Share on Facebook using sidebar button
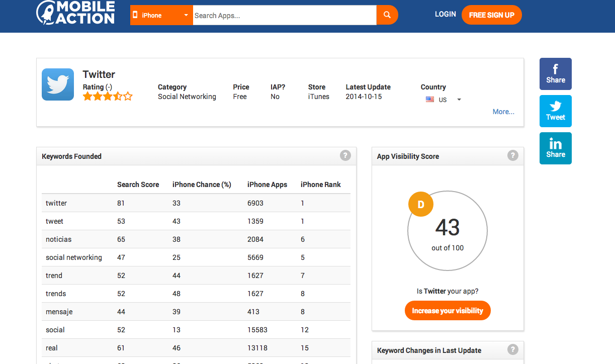Viewport: 615px width, 364px height. click(555, 74)
